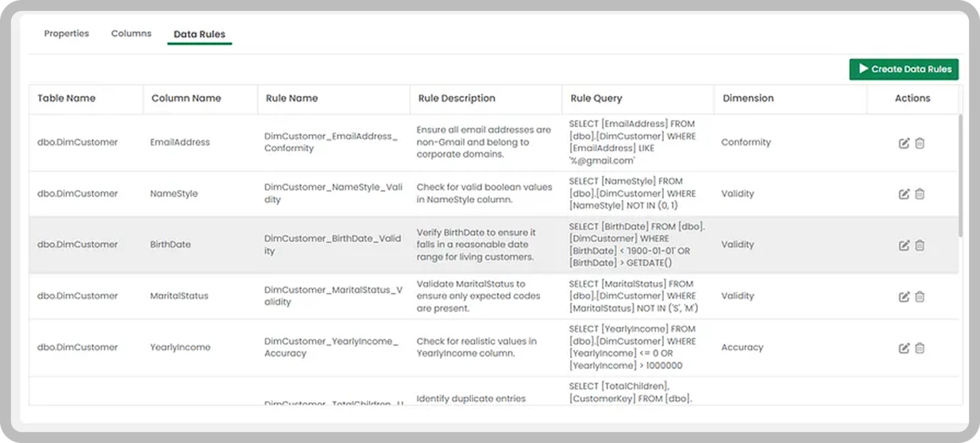980x443 pixels.
Task: Open the Columns tab
Action: [131, 34]
